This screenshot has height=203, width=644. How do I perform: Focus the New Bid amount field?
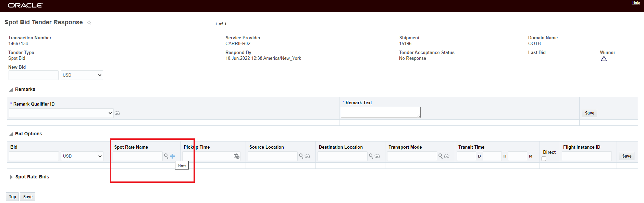34,75
